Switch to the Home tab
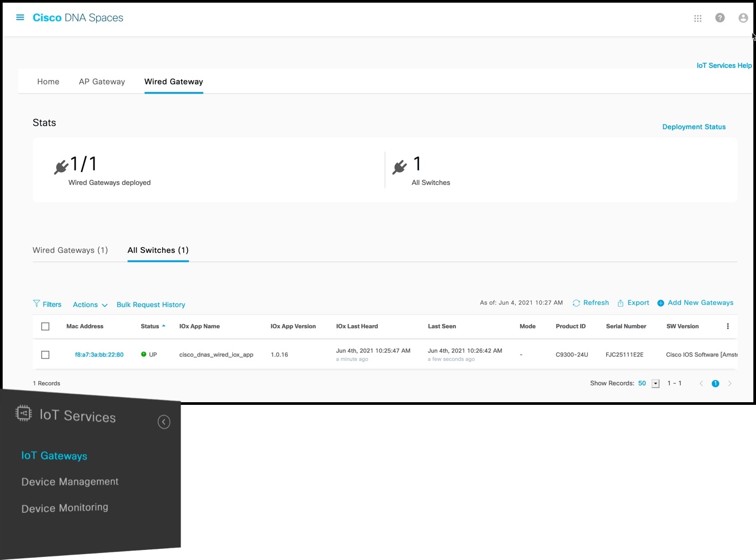 coord(48,81)
